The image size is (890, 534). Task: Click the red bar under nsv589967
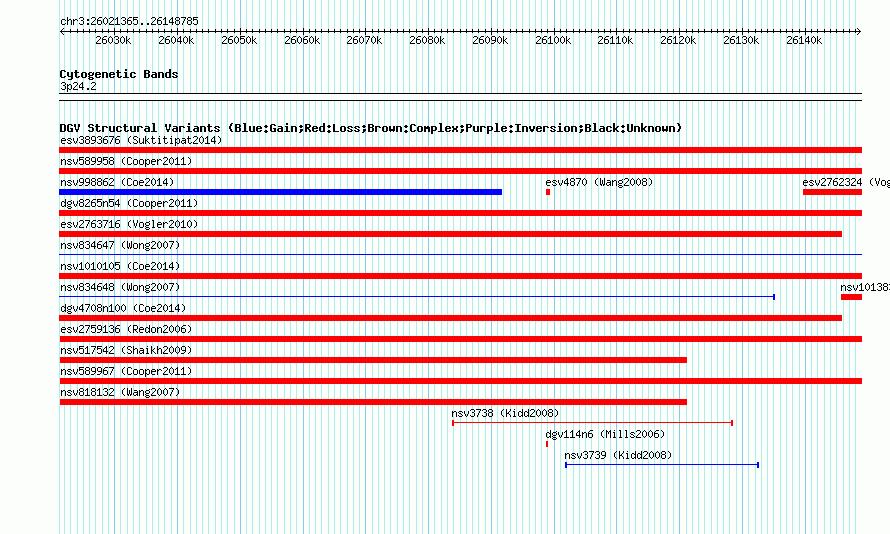460,381
